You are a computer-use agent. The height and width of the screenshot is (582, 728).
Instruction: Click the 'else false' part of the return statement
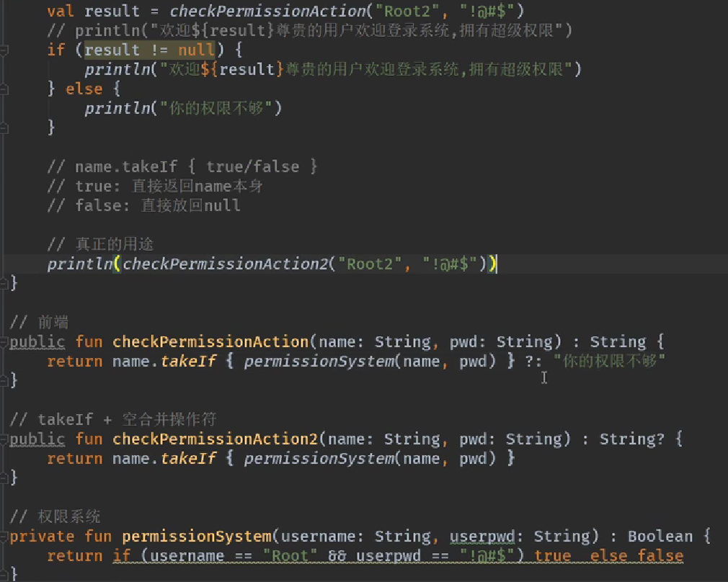click(636, 555)
